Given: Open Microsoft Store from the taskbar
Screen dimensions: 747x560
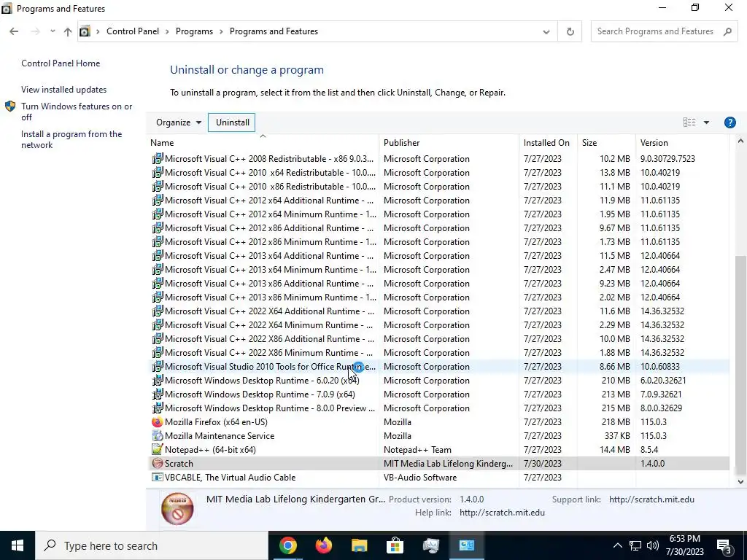Looking at the screenshot, I should 395,545.
